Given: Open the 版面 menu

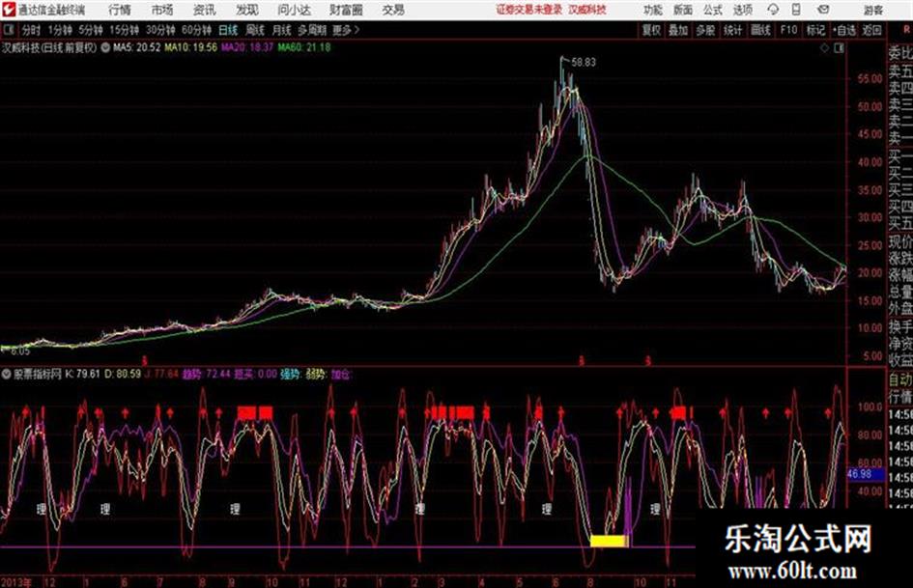Looking at the screenshot, I should click(x=683, y=10).
